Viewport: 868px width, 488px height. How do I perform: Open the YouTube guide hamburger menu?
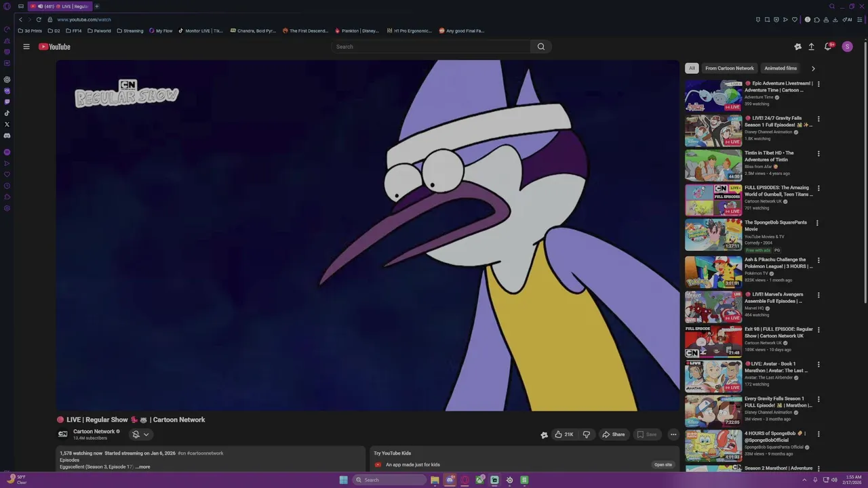tap(26, 47)
